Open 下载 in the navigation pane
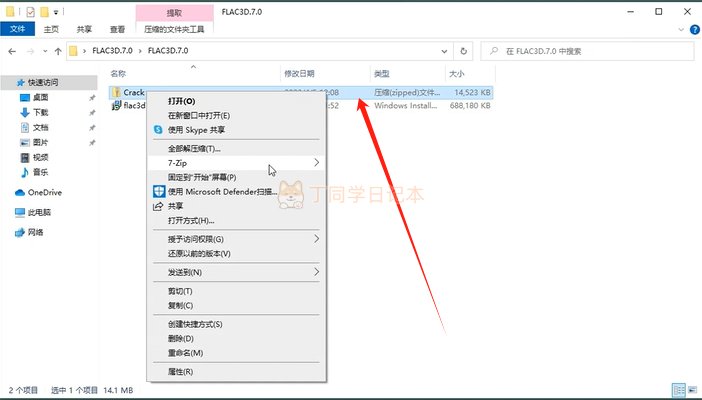 [40, 112]
